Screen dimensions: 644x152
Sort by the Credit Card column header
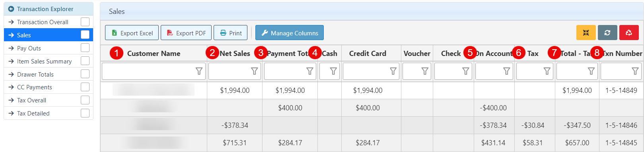pos(368,53)
